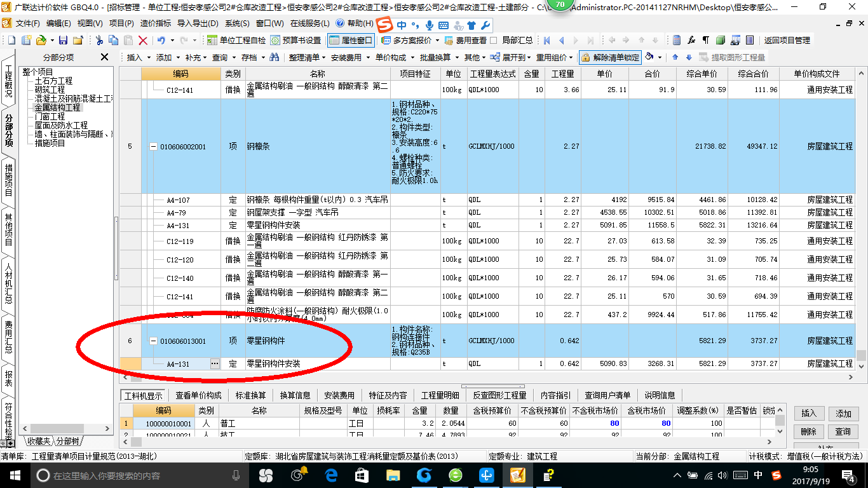Click the 插入 button in bottom panel
This screenshot has width=868, height=488.
pos(809,414)
